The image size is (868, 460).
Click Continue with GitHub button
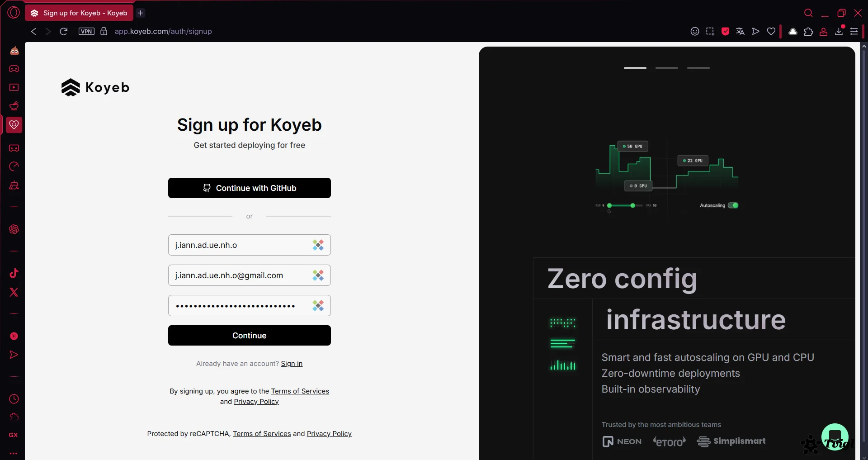coord(250,188)
